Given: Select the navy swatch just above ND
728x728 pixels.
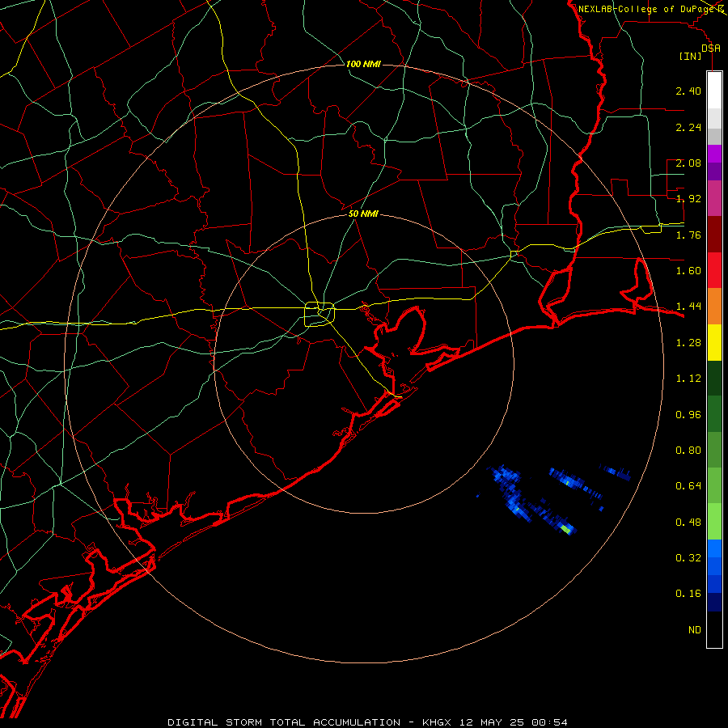Looking at the screenshot, I should point(714,602).
